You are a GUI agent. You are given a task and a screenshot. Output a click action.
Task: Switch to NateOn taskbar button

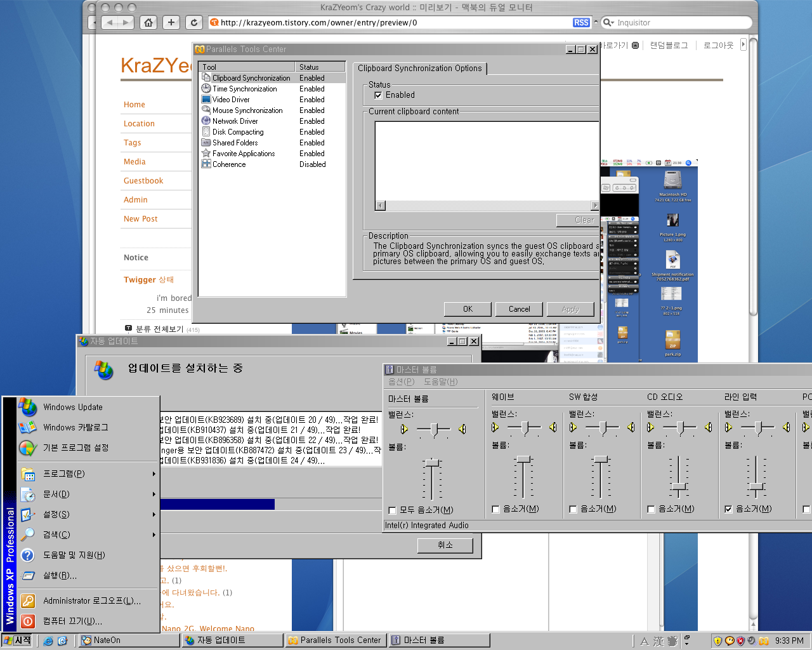(x=129, y=640)
